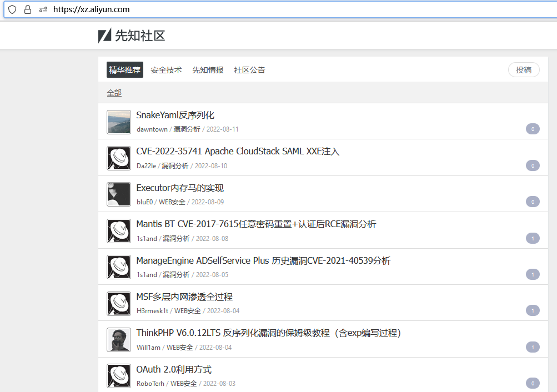Select the 全部 category filter
Viewport: 557px width, 392px height.
pos(114,93)
